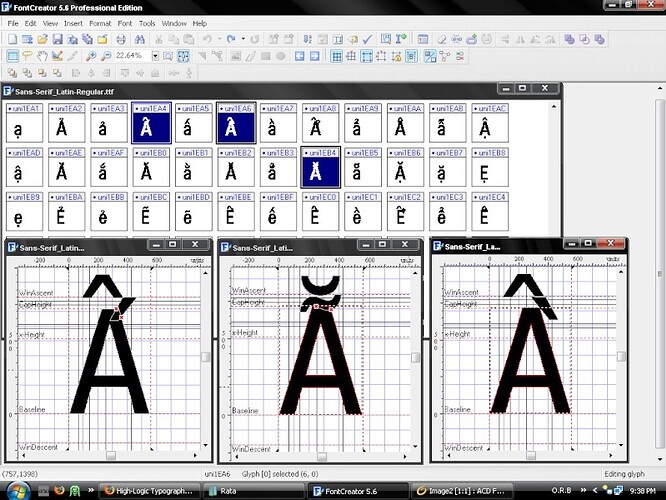Image resolution: width=666 pixels, height=500 pixels.
Task: Open the zoom percentage dropdown
Action: click(156, 56)
